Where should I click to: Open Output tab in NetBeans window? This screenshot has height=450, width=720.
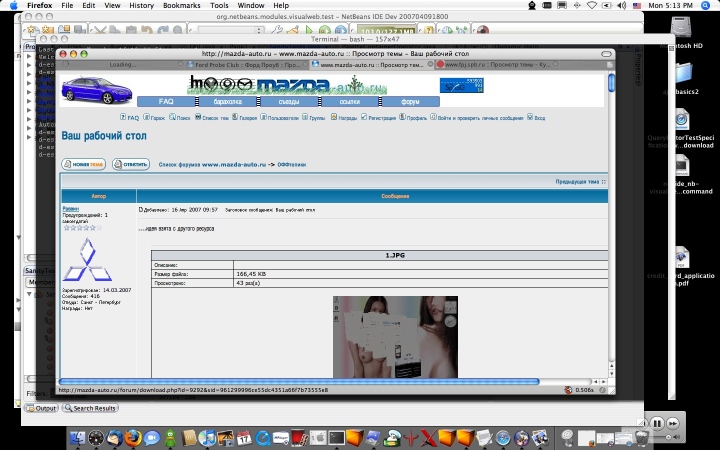coord(42,408)
